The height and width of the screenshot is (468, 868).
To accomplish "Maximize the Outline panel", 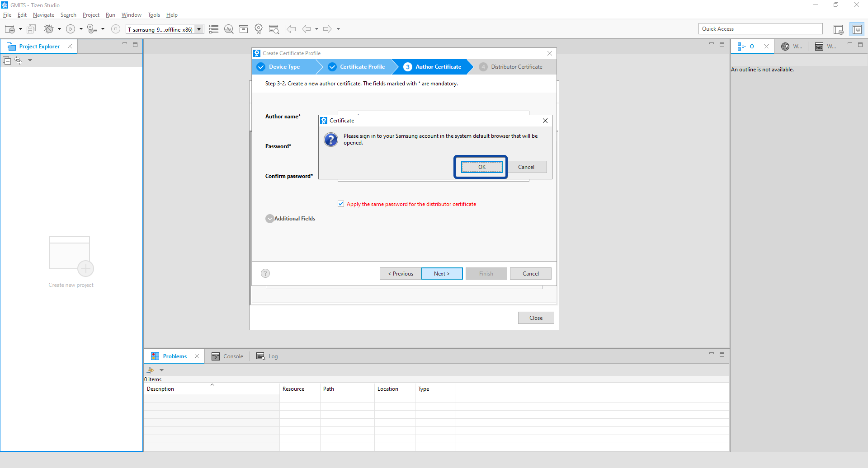I will [860, 44].
